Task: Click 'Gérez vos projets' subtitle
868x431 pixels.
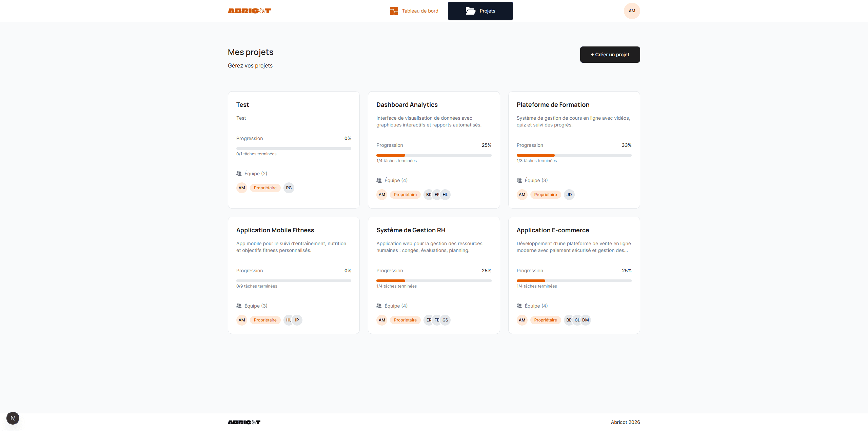Action: [x=250, y=66]
